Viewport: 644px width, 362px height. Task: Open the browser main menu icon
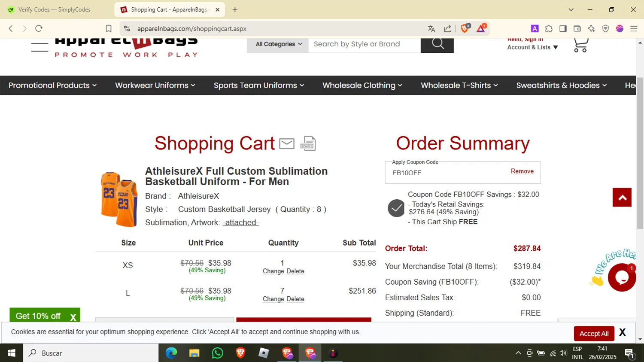point(634,29)
